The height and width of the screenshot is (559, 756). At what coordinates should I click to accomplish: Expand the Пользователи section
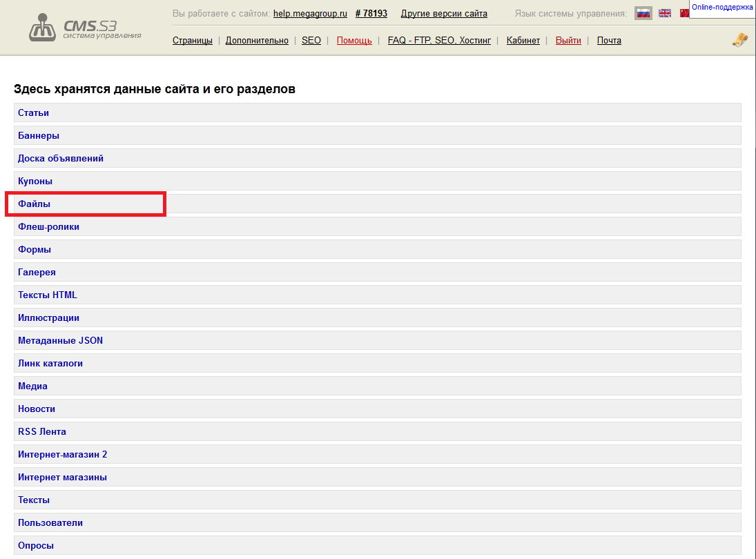50,522
